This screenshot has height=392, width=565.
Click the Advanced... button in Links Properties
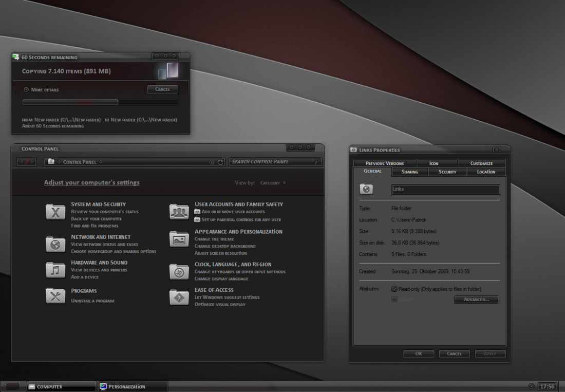click(x=476, y=300)
